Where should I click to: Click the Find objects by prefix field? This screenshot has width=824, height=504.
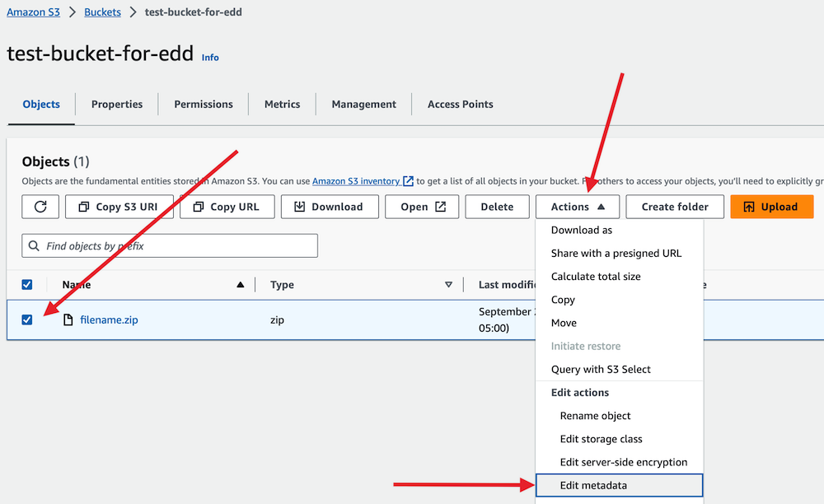177,246
